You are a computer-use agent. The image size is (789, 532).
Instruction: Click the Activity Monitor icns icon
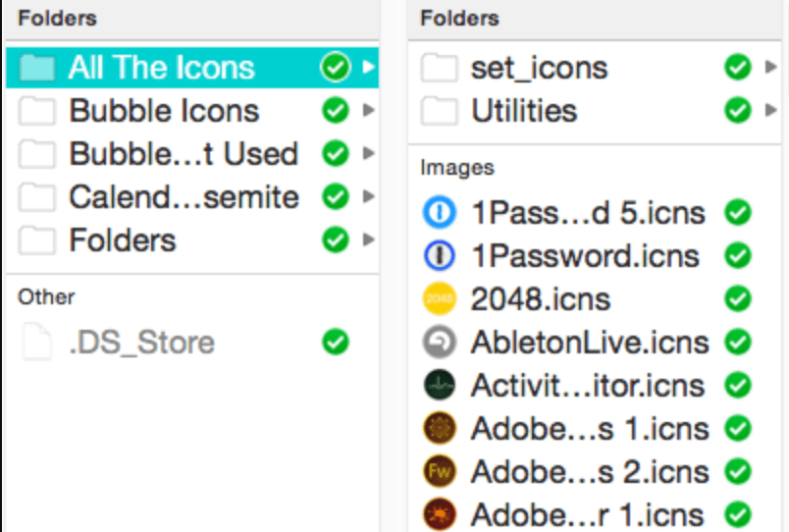437,385
